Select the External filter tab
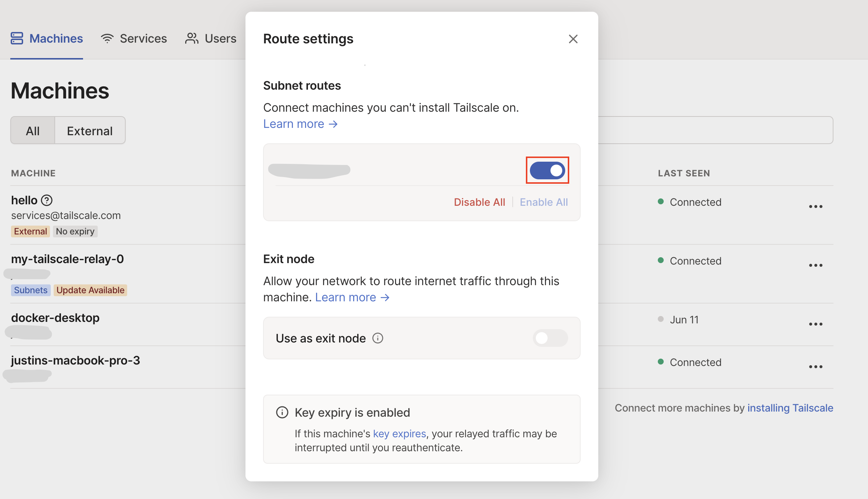 90,131
